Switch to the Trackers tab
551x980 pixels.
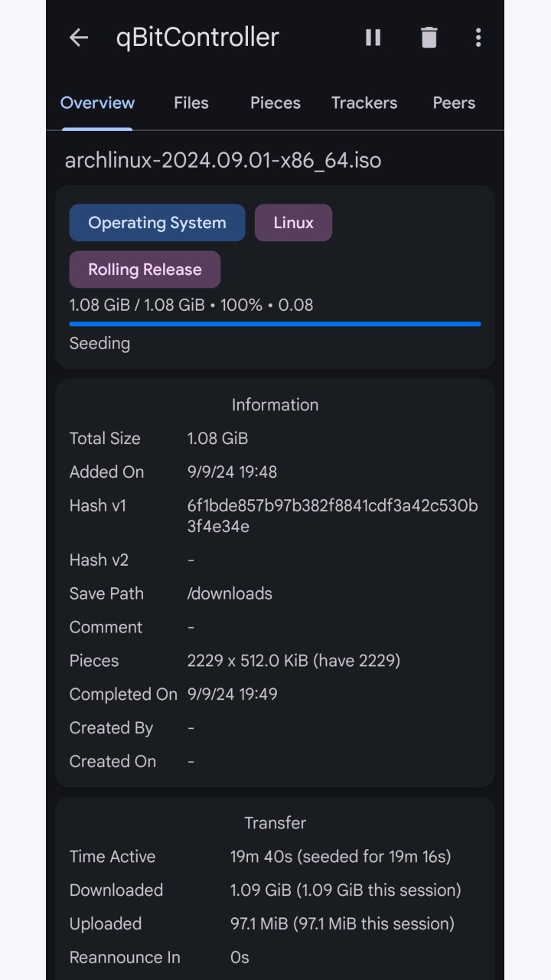tap(364, 103)
